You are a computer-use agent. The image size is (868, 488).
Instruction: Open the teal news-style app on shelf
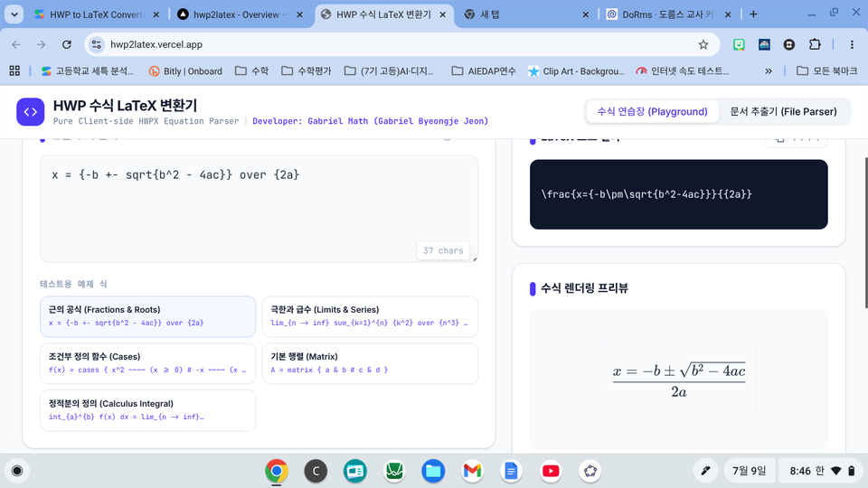(354, 471)
